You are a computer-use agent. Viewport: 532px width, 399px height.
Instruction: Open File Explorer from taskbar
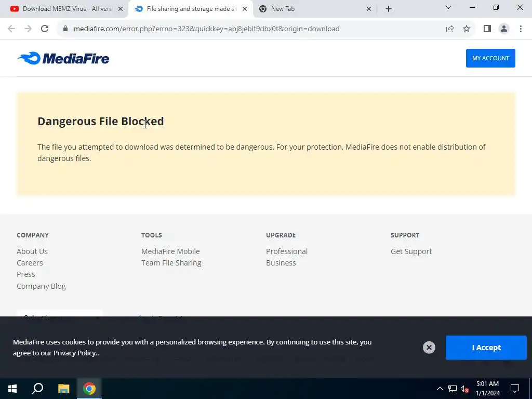(63, 389)
